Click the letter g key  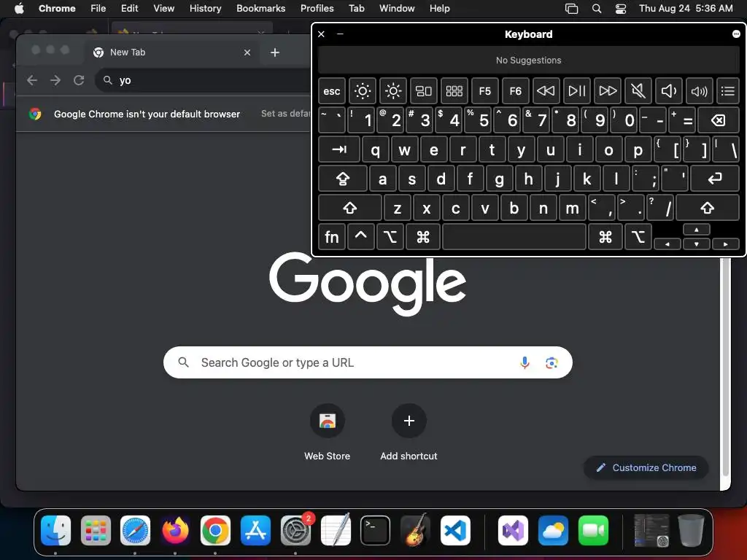499,179
